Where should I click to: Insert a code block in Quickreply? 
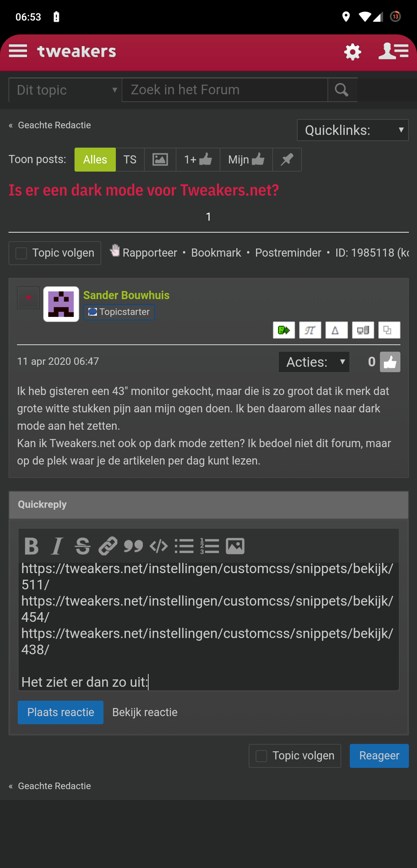point(159,546)
